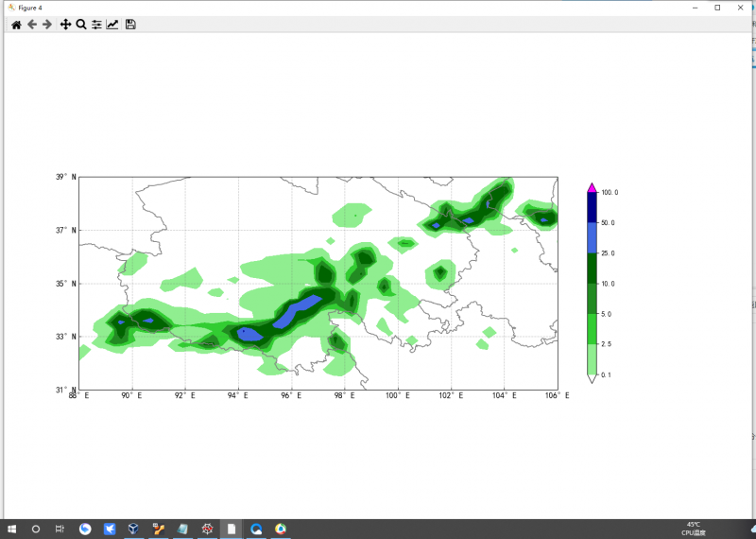Enable the Zoom to rectangle tool
Viewport: 756px width, 539px height.
point(81,25)
